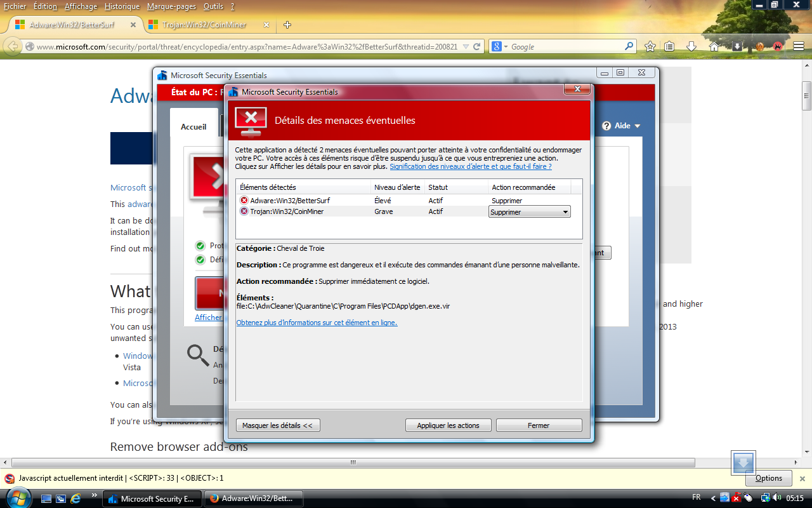Click the Switch between windows quick launch icon
The width and height of the screenshot is (812, 508).
[61, 498]
